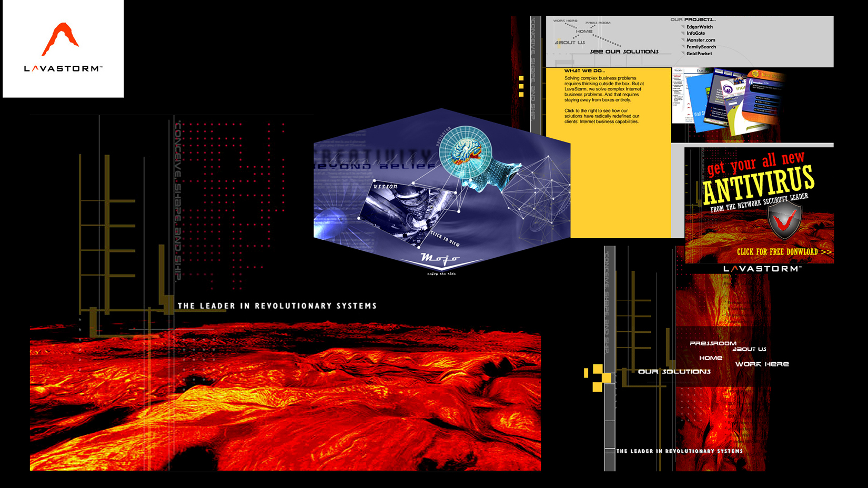Open the Gold Pocket project link

point(699,54)
